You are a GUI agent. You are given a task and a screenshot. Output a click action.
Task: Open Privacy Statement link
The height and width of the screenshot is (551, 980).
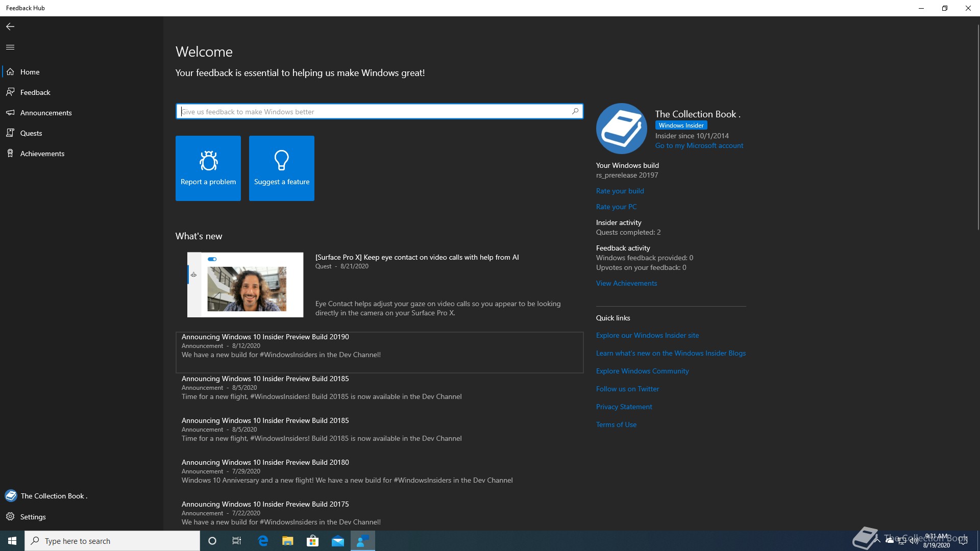(624, 407)
